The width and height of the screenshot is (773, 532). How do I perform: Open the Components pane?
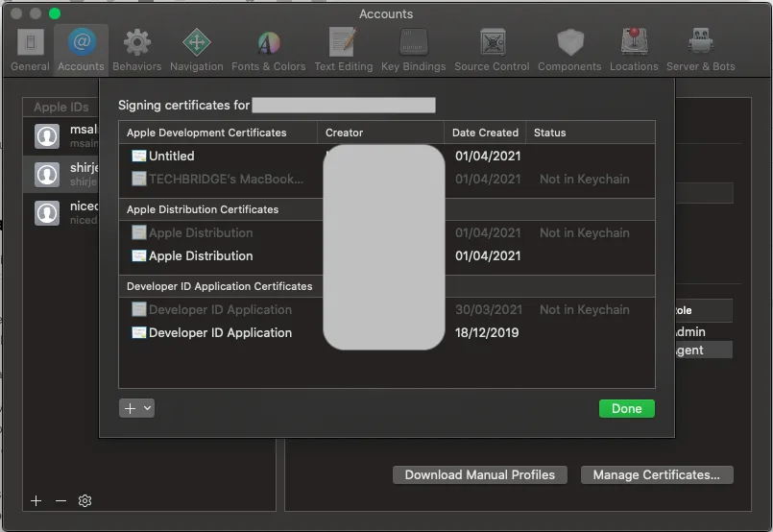569,50
